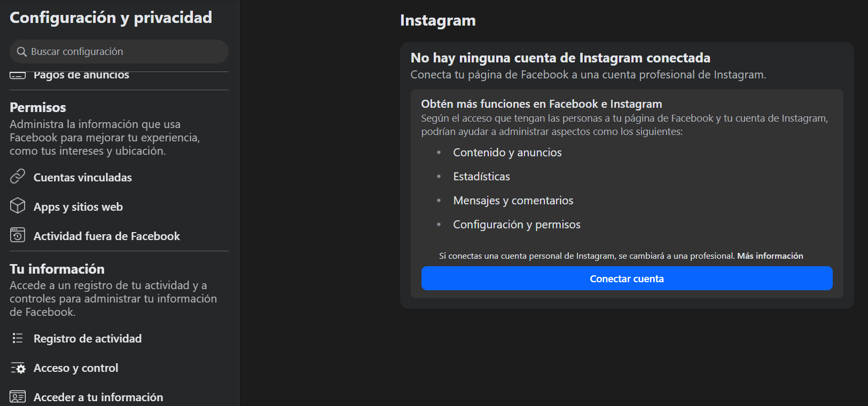Viewport: 868px width, 406px height.
Task: Click 'Obtén más funciones en Facebook e Instagram'
Action: (541, 104)
